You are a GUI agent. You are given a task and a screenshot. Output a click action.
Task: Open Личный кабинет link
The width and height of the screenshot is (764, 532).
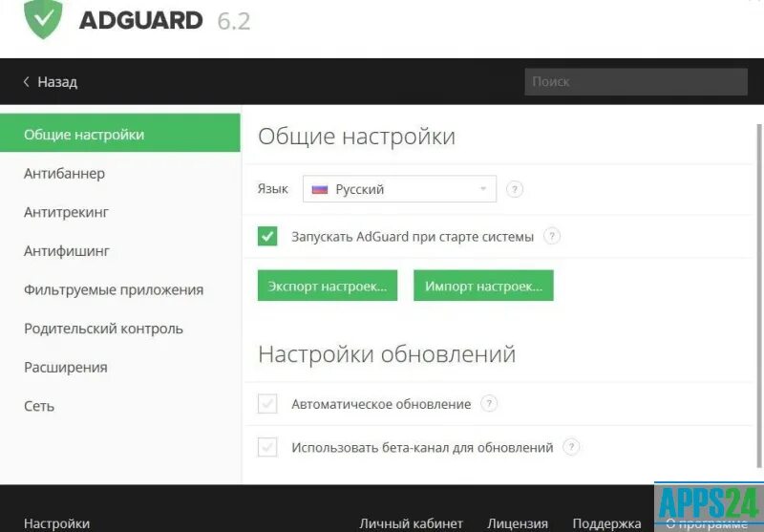[411, 523]
